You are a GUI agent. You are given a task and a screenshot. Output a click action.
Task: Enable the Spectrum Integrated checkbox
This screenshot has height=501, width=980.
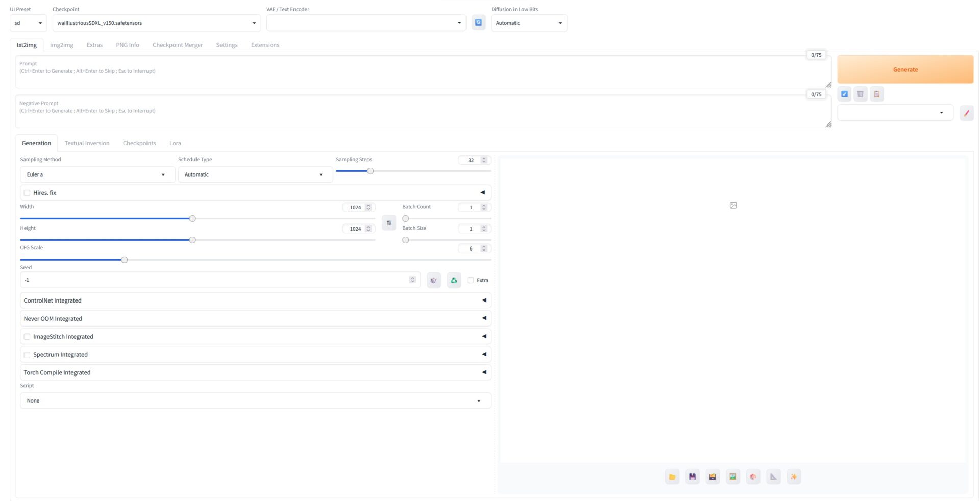[27, 355]
